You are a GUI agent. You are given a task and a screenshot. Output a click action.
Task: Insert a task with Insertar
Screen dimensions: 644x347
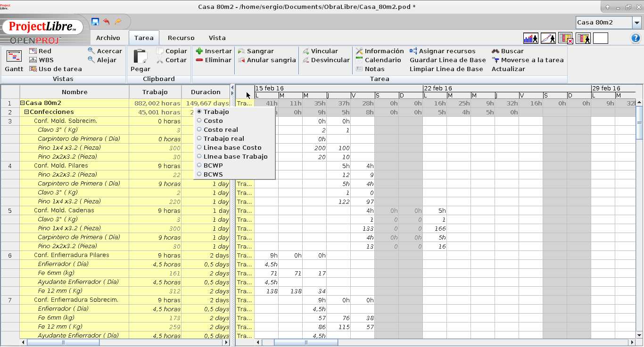(214, 51)
